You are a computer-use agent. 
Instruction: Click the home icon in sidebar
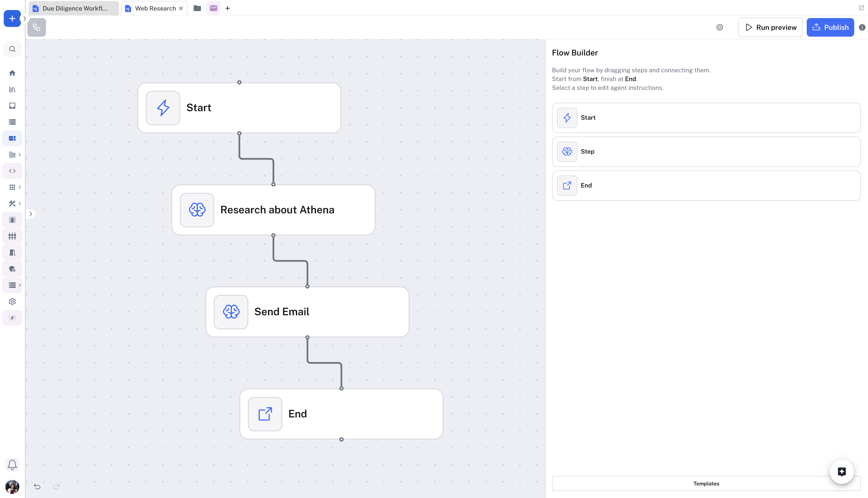point(12,73)
